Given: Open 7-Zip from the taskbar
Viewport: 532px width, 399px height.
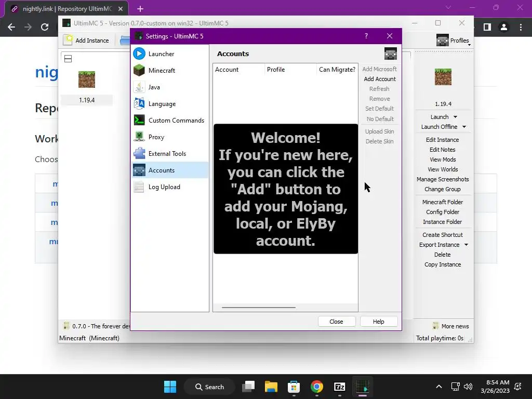Looking at the screenshot, I should click(x=340, y=387).
